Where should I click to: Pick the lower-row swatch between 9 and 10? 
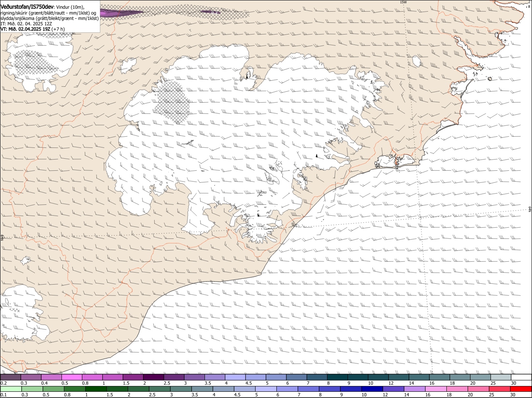(x=350, y=389)
